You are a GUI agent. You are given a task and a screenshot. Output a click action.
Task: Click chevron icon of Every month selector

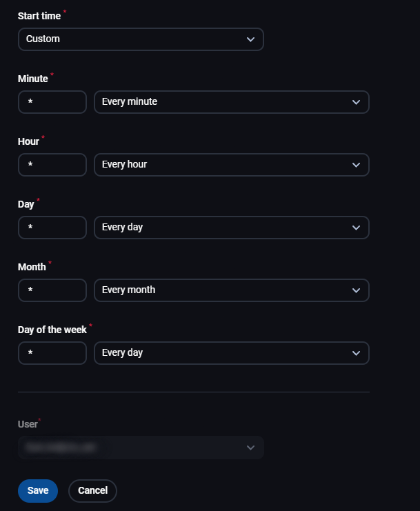coord(356,290)
